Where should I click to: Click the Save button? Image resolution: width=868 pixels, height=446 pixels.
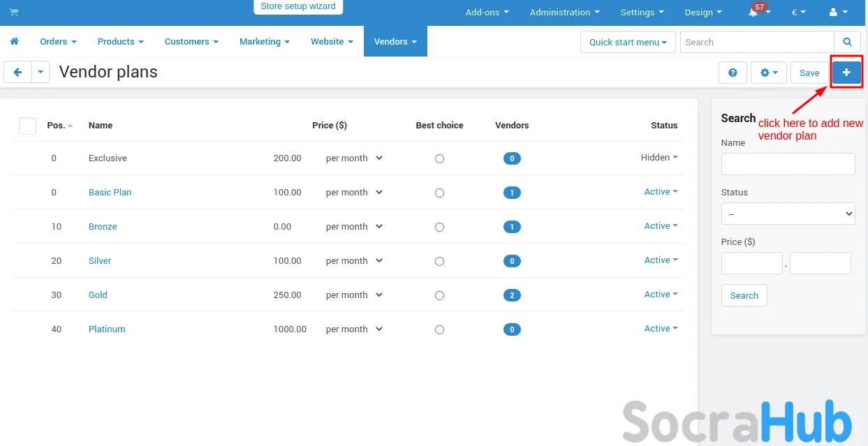[809, 73]
